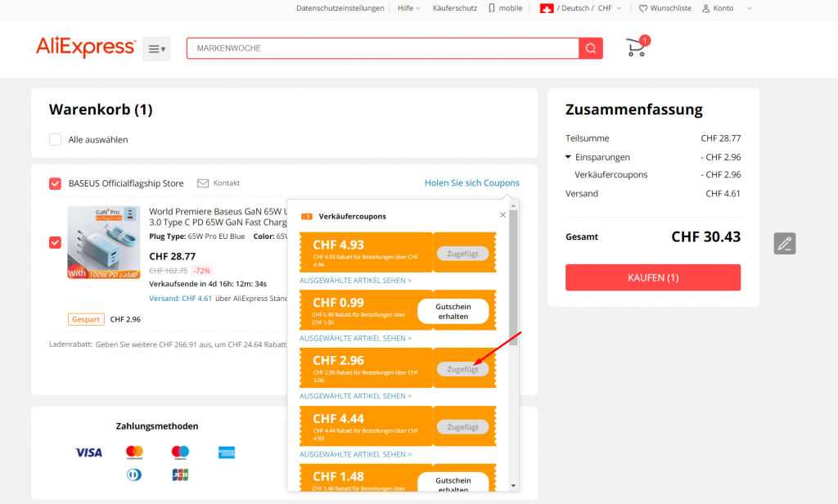Uncheck the Baseus GaN charger item checkbox
Screen dimensions: 838x504
coord(55,243)
